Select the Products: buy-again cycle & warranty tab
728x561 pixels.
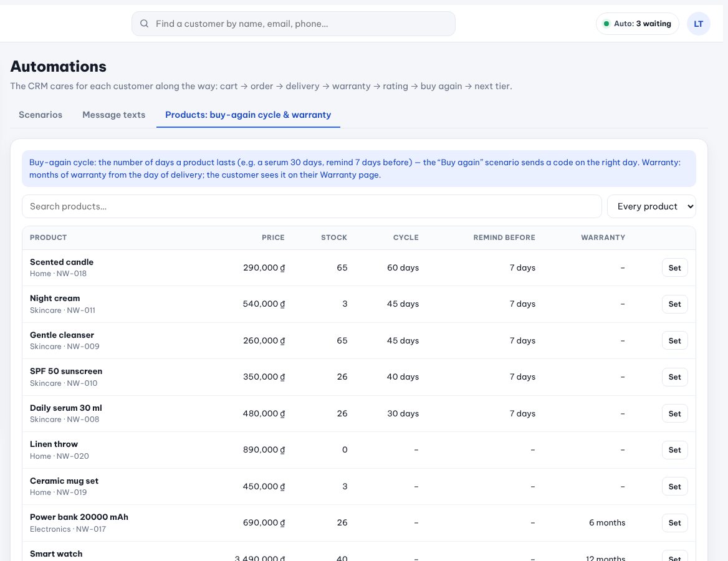pyautogui.click(x=248, y=115)
